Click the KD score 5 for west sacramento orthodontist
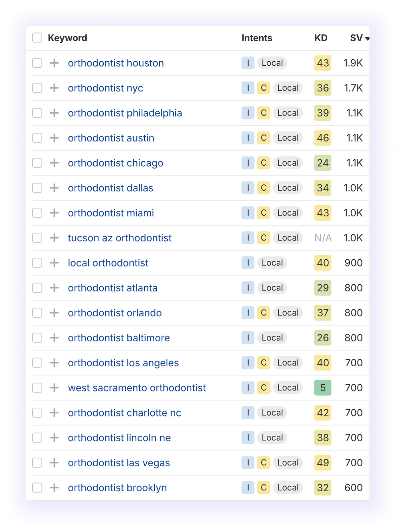Screen dimensions: 401x532 tap(323, 388)
